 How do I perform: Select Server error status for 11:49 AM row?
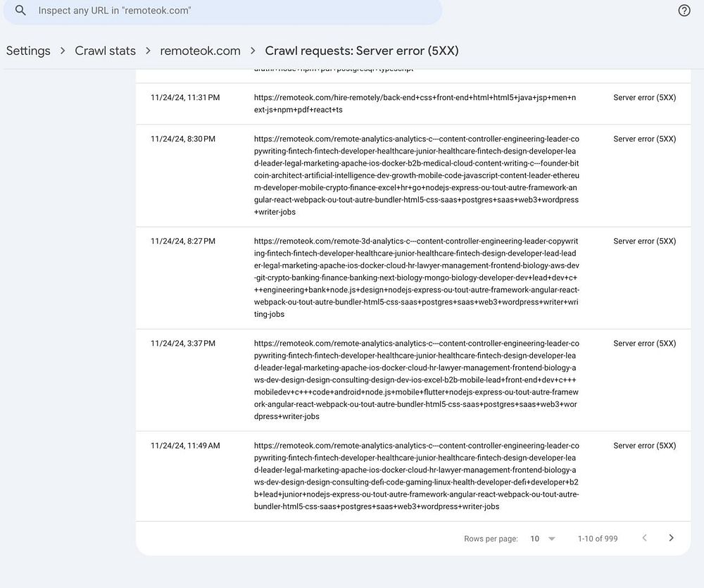click(x=644, y=446)
